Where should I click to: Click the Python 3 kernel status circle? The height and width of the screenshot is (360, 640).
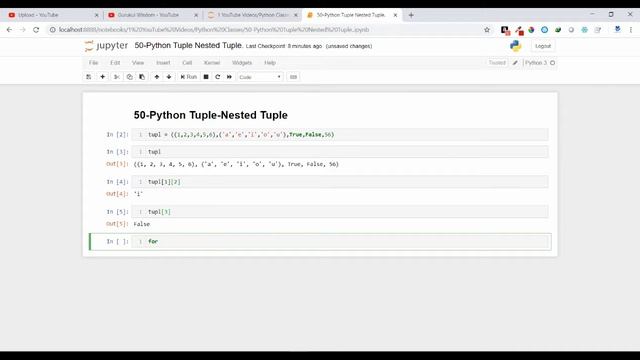pos(553,63)
